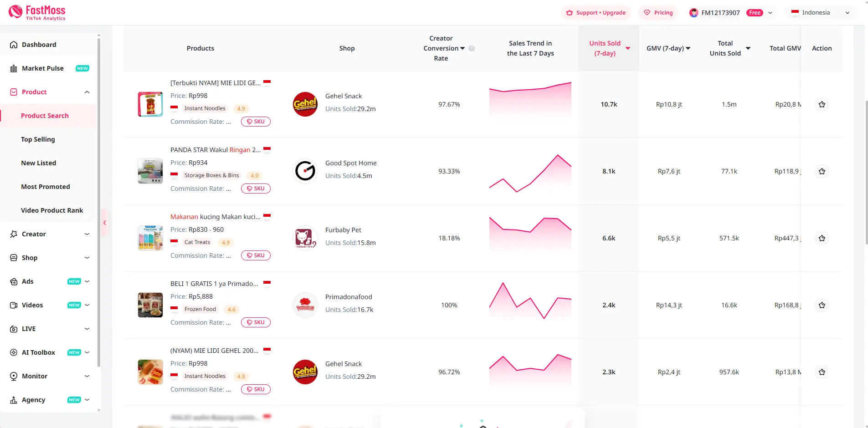Click the Shop section icon
The image size is (868, 428).
(x=14, y=258)
